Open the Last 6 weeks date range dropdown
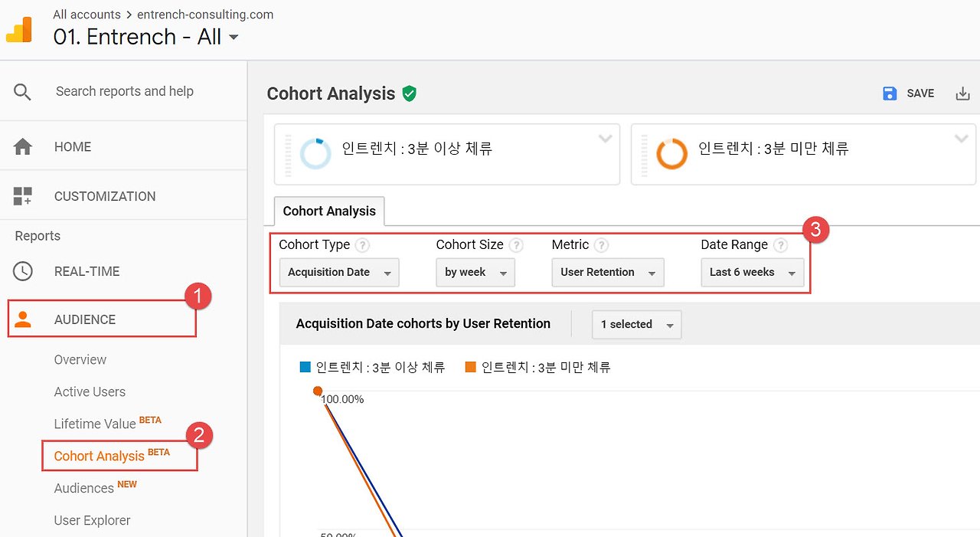This screenshot has width=980, height=537. point(753,273)
